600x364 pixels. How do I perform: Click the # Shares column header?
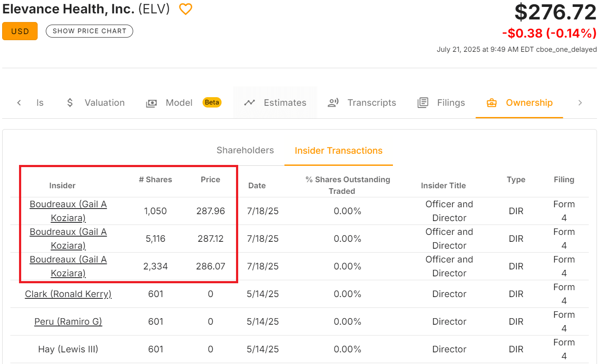point(156,180)
